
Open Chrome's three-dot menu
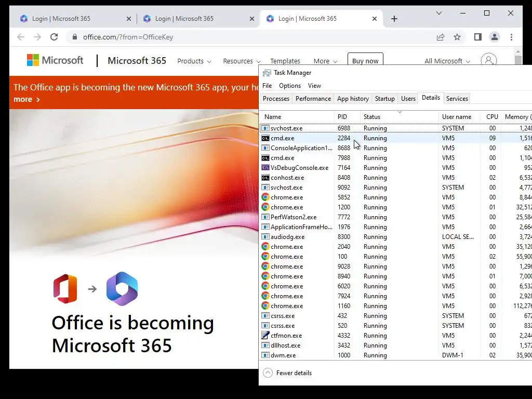pos(511,37)
